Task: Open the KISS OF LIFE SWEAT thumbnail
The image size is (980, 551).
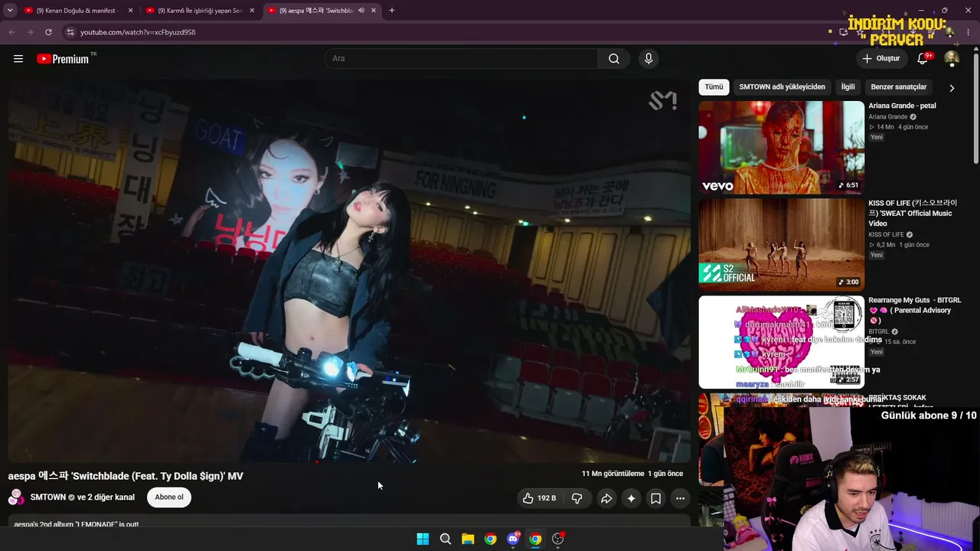Action: tap(782, 245)
